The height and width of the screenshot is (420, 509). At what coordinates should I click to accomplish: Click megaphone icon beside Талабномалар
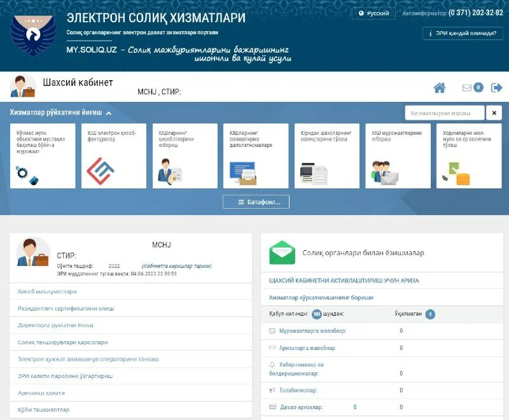coord(272,390)
